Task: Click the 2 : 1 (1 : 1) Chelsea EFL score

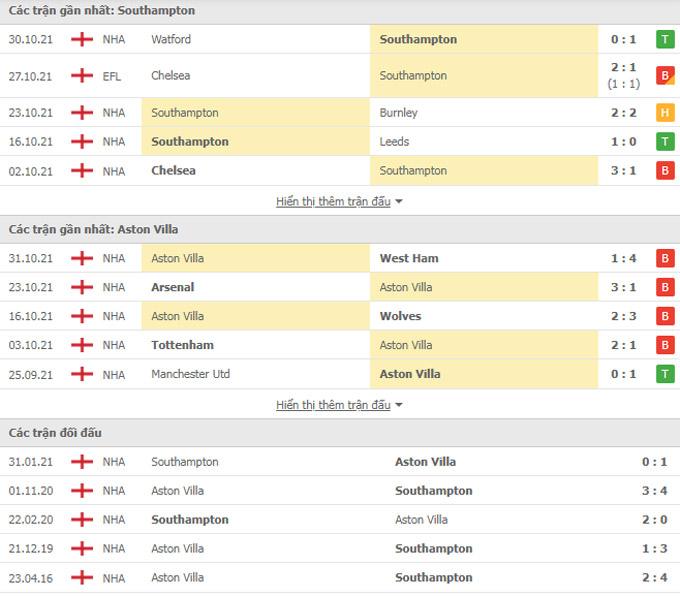Action: [x=624, y=75]
